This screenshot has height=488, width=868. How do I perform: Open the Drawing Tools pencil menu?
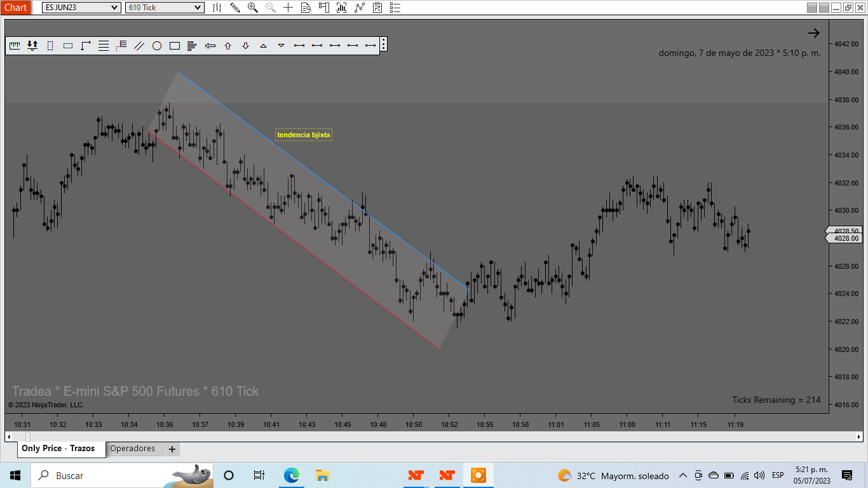[x=235, y=8]
